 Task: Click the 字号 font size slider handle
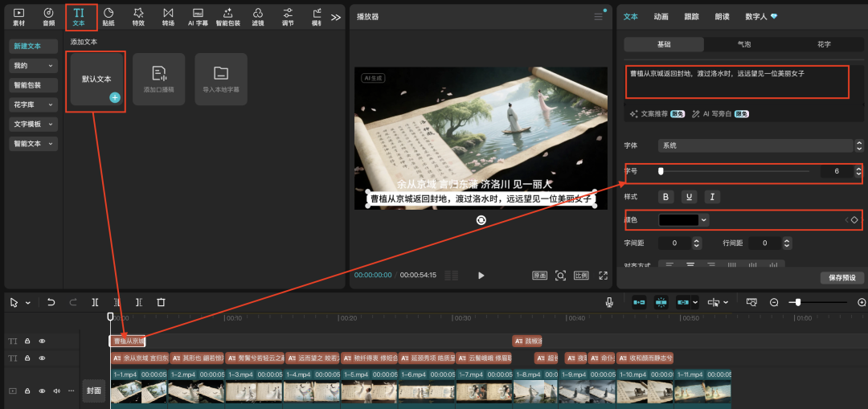point(661,172)
